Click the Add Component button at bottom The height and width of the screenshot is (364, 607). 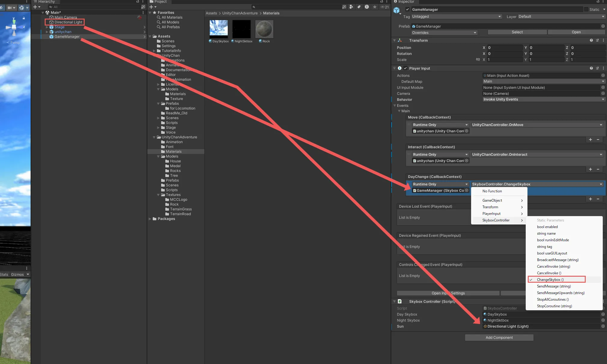click(x=499, y=337)
